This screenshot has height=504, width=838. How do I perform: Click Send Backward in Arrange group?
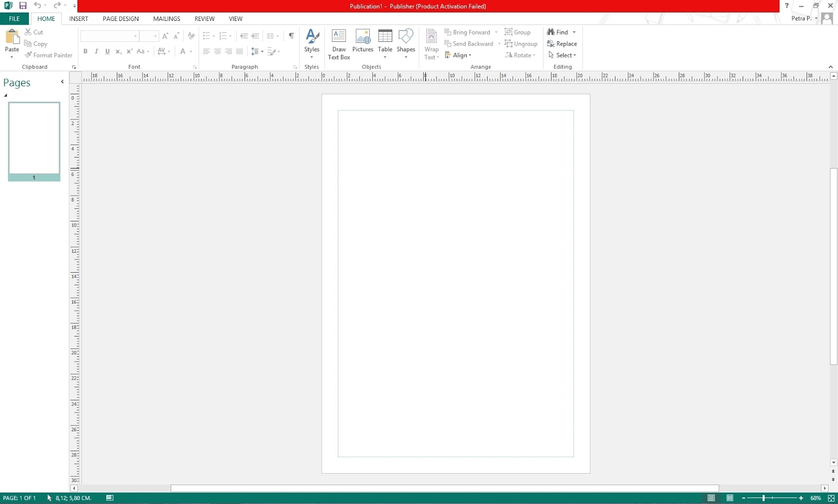click(469, 43)
